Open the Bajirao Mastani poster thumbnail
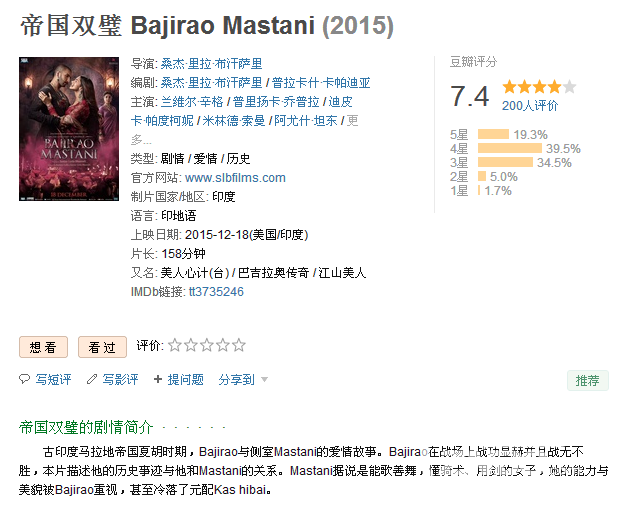This screenshot has height=516, width=630. point(69,129)
